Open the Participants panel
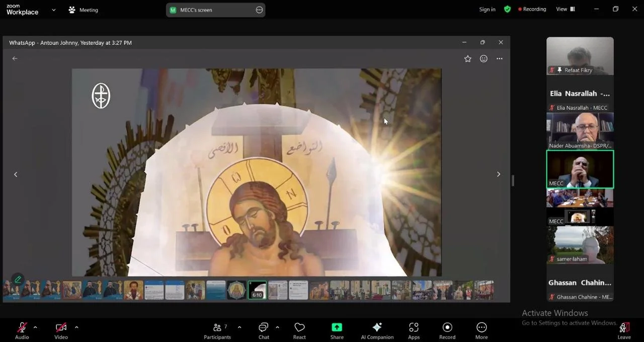Screen dimensions: 644x342 pyautogui.click(x=217, y=331)
